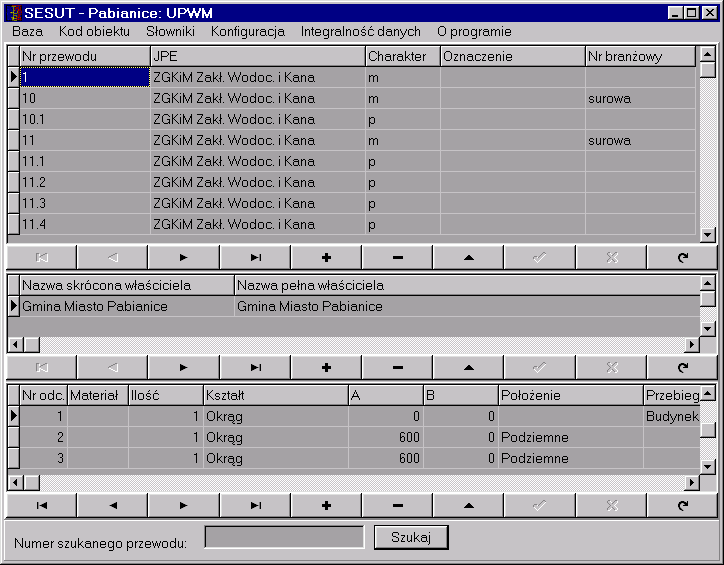Jump to last segment in bottom navigator

(255, 505)
